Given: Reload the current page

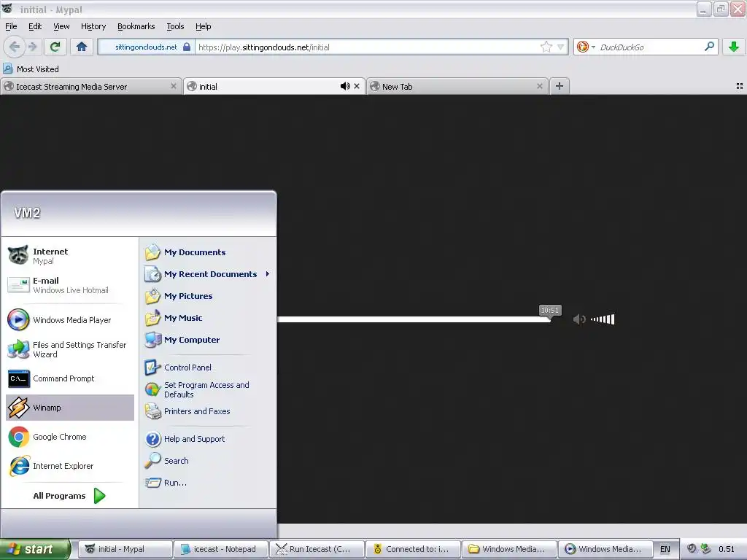Looking at the screenshot, I should coord(55,47).
